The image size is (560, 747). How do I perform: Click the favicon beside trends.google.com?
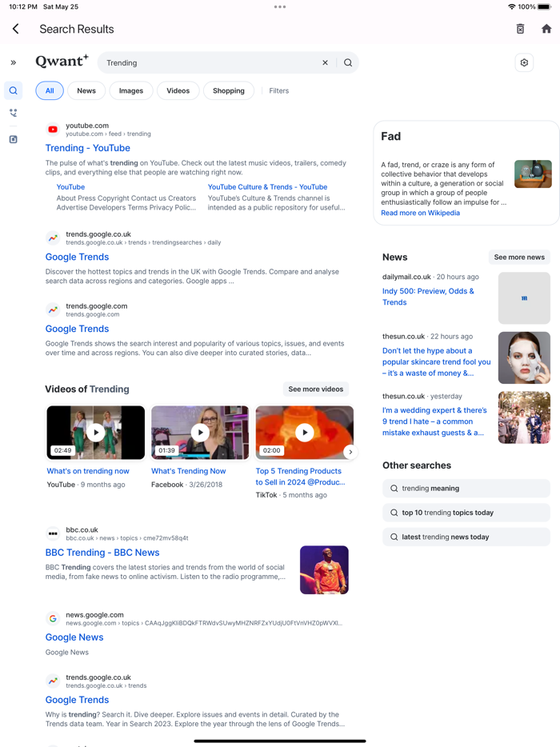click(53, 310)
